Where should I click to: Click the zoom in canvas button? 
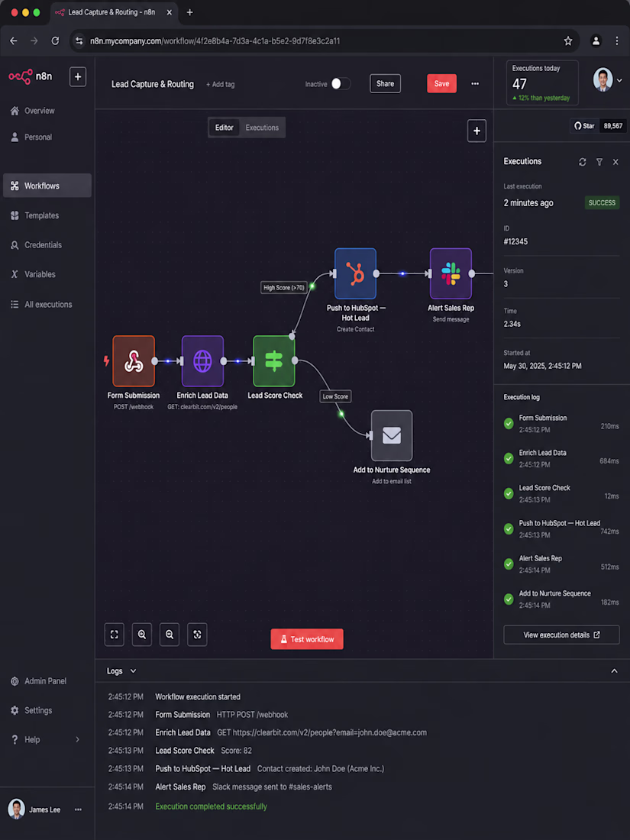142,635
